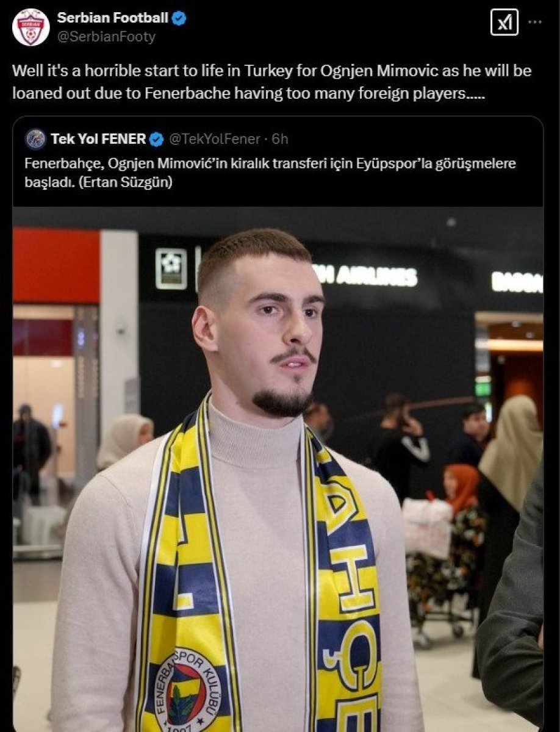Open the Grok explain-post icon
Viewport: 560px width, 732px height.
tap(504, 23)
